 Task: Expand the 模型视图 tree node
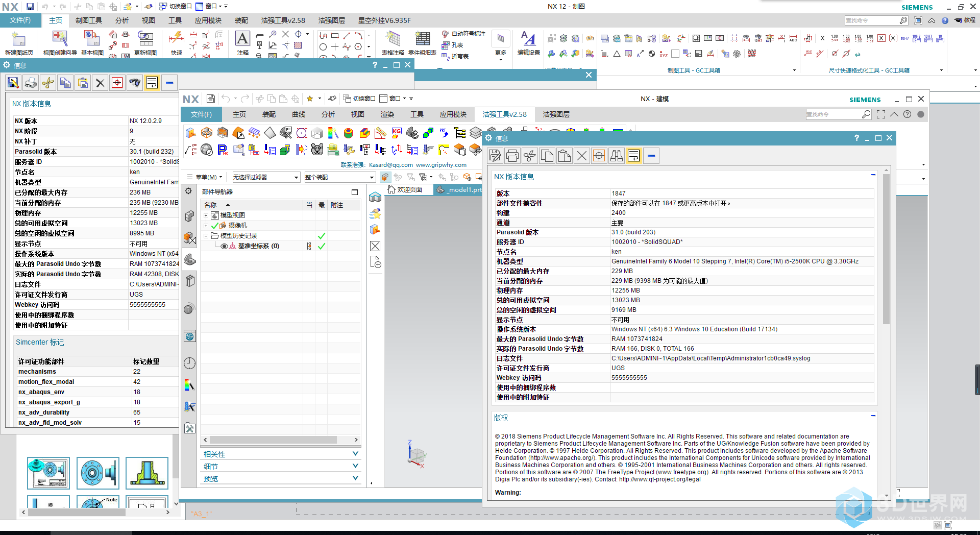pyautogui.click(x=206, y=215)
